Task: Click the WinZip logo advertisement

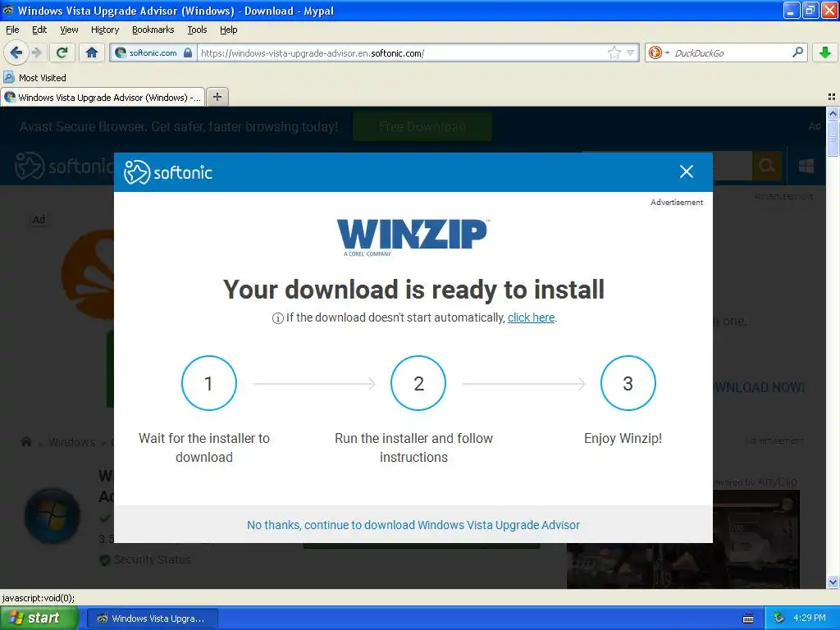Action: tap(413, 237)
